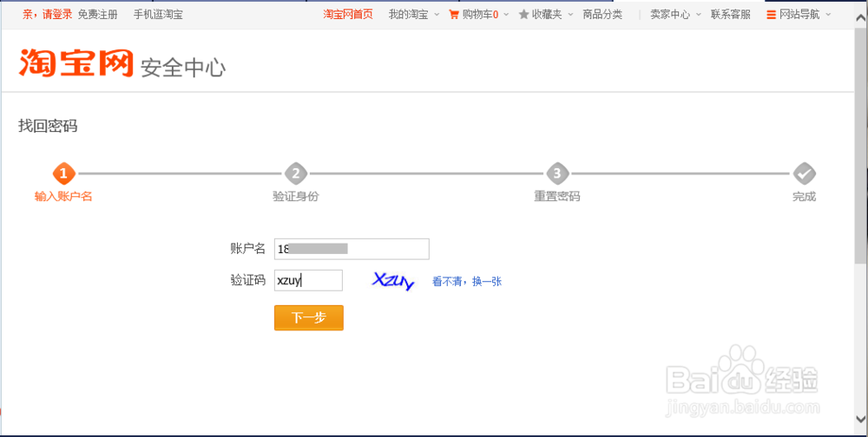Click 验证身份 step label

click(x=296, y=197)
